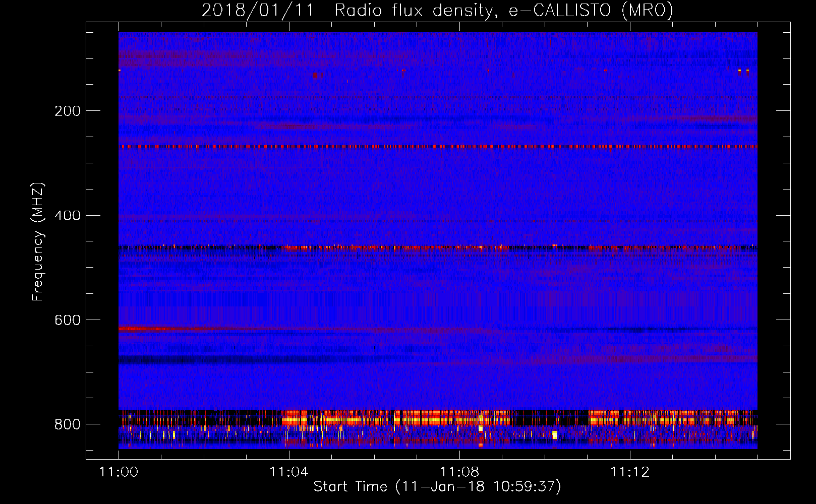This screenshot has width=816, height=504.
Task: Click the 11:08 time tick label
Action: click(x=459, y=472)
